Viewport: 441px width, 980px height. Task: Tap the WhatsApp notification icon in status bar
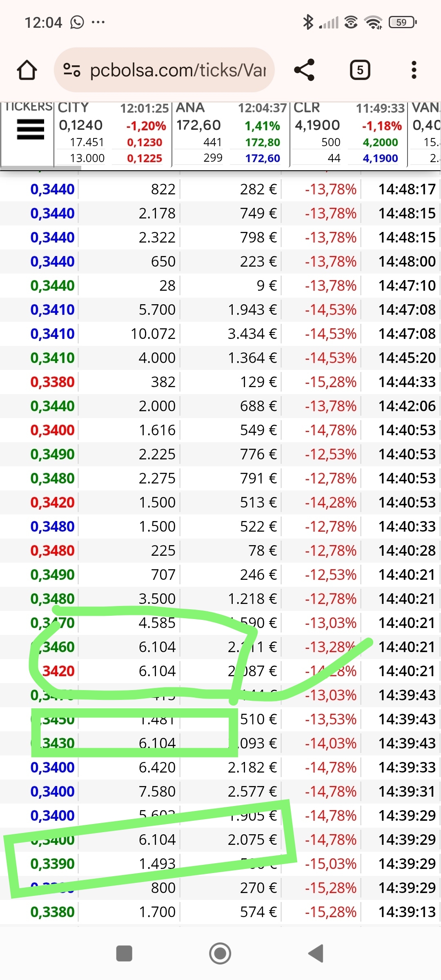click(77, 22)
